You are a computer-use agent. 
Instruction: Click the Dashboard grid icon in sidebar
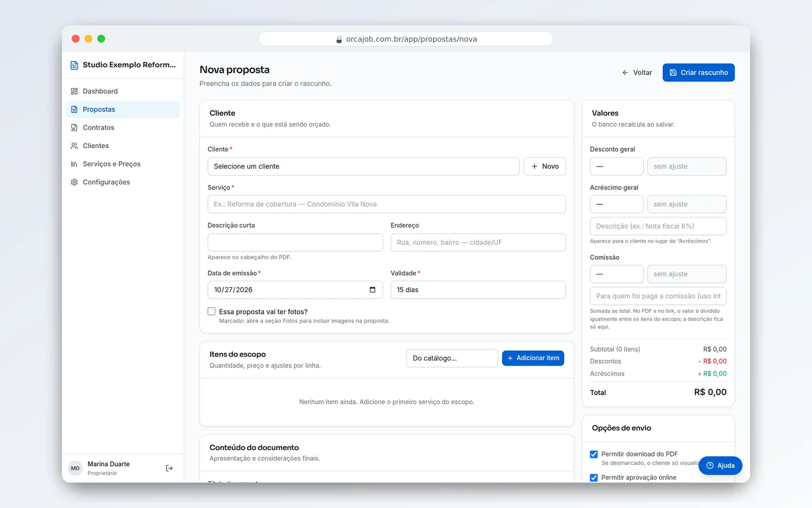tap(74, 91)
